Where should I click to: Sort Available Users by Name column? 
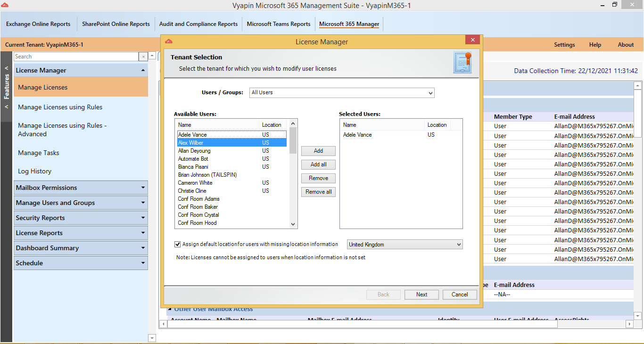tap(217, 125)
